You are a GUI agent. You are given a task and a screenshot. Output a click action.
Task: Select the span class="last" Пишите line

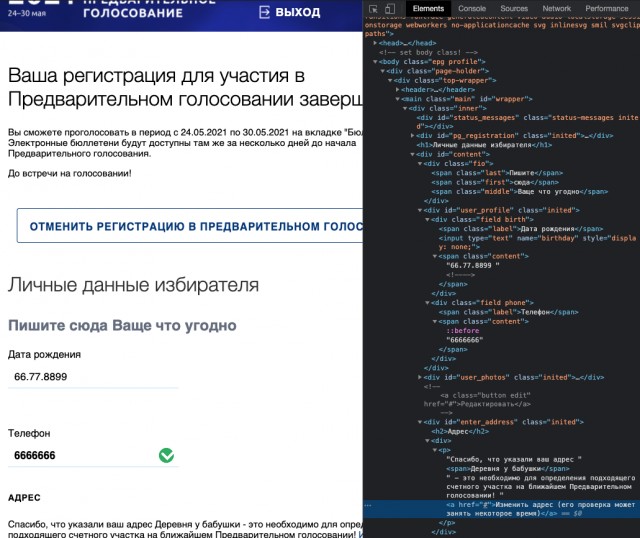[497, 173]
